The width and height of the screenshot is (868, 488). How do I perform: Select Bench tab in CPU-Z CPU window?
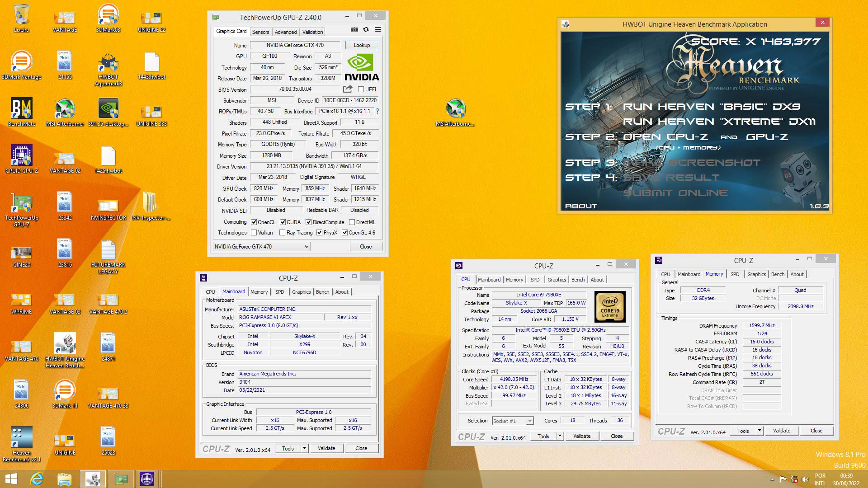(578, 280)
